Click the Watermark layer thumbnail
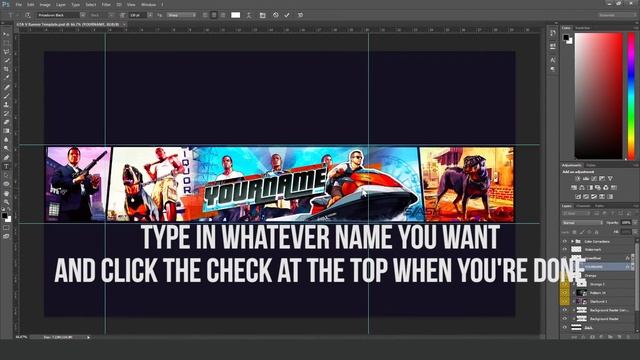The image size is (640, 360). pos(576,249)
